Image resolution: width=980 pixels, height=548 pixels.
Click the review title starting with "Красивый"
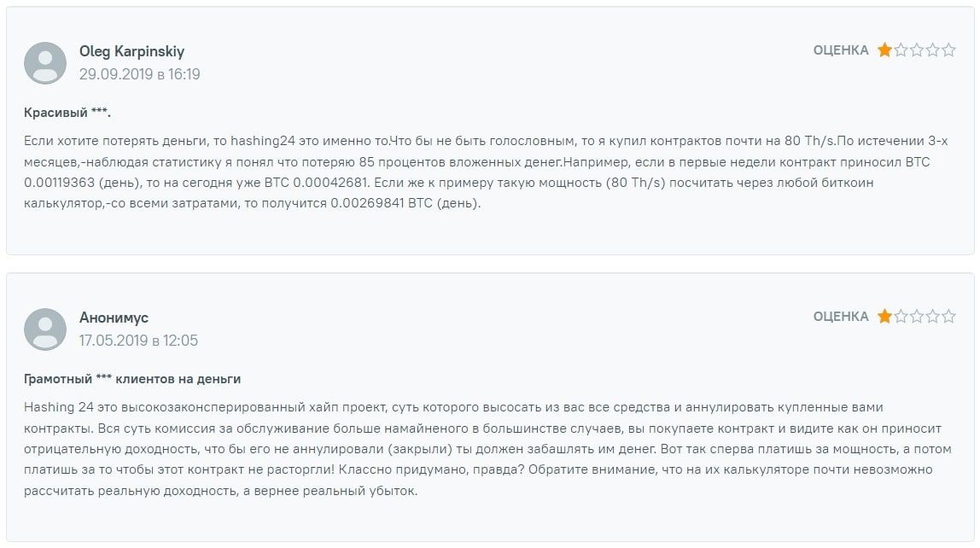67,113
